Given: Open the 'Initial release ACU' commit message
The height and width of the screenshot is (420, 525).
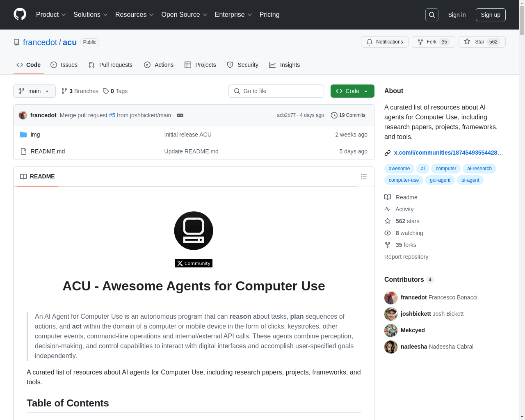Looking at the screenshot, I should (188, 135).
